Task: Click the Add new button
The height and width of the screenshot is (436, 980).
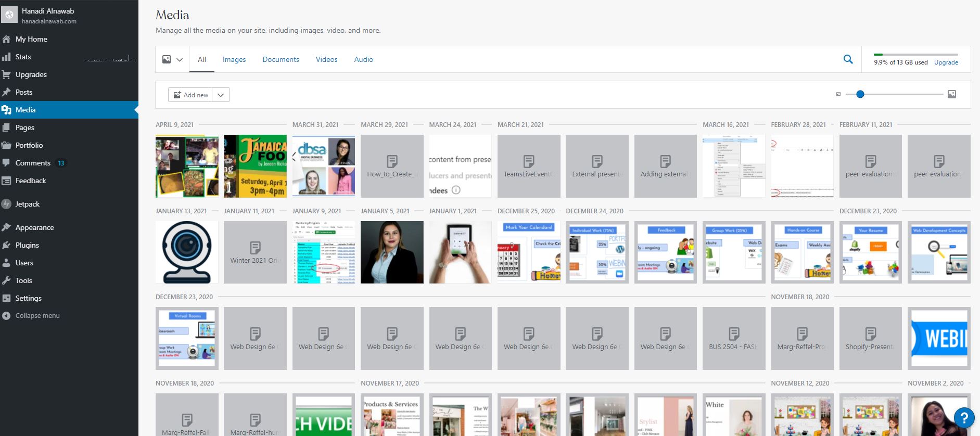Action: point(190,95)
